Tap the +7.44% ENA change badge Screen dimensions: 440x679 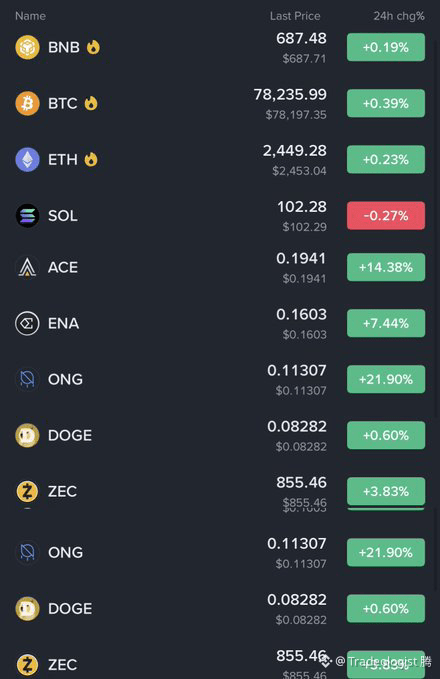(x=386, y=323)
